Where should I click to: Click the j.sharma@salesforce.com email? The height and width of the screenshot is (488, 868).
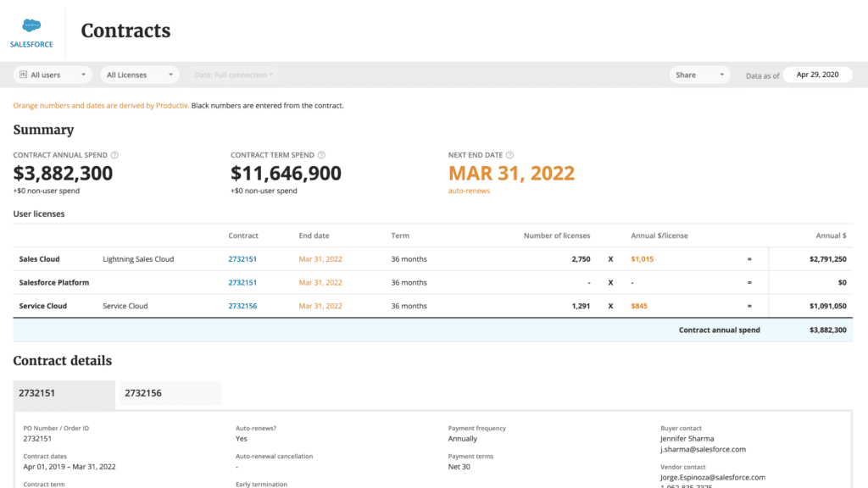[x=703, y=449]
